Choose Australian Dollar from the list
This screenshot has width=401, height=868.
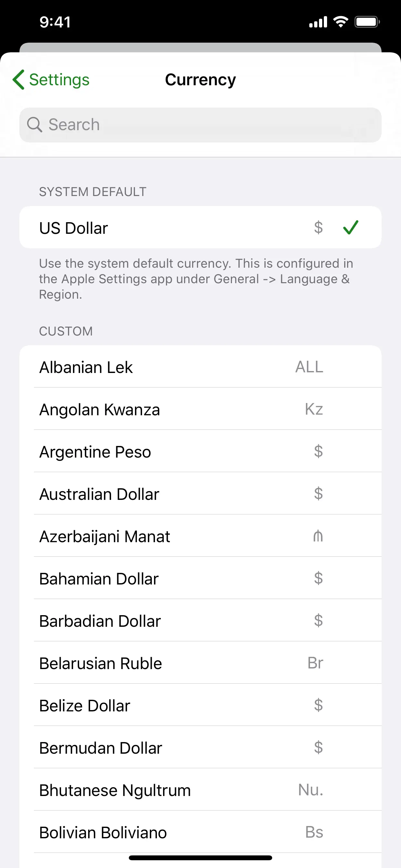tap(200, 493)
